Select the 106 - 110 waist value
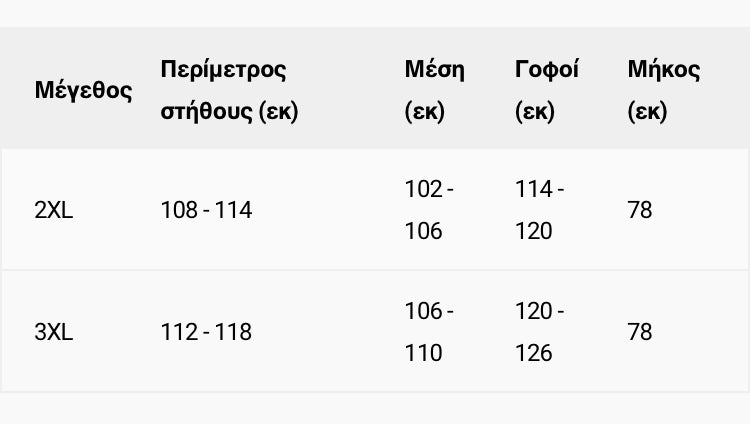The height and width of the screenshot is (424, 750). (429, 332)
